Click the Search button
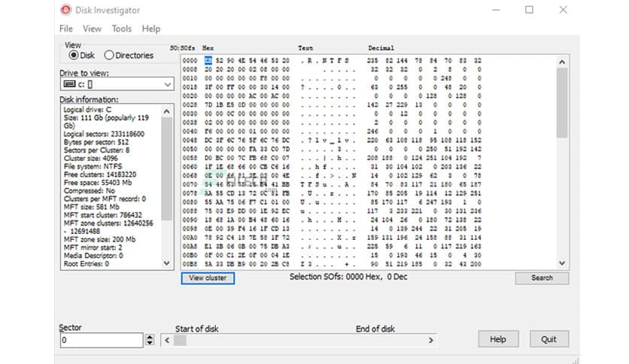 tap(542, 278)
